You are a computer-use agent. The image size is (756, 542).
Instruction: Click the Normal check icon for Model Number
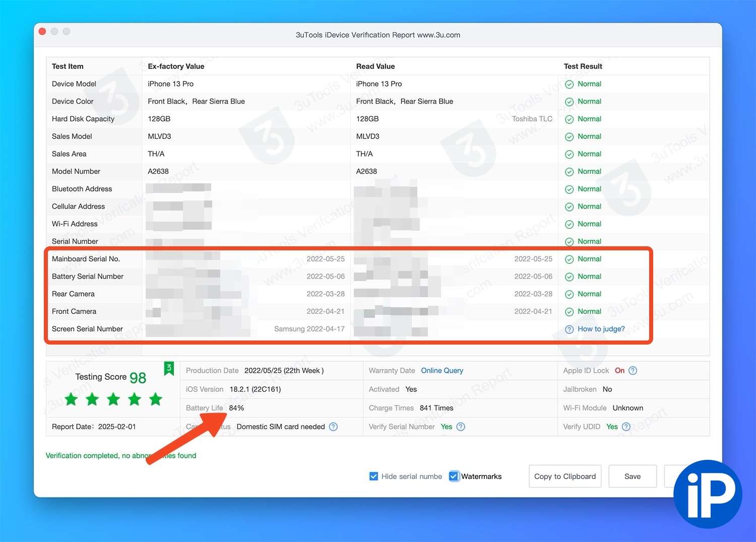coord(569,172)
